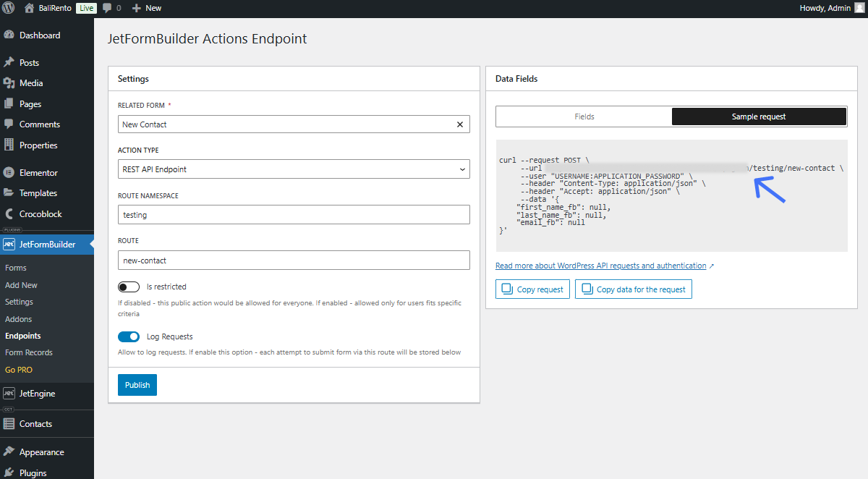This screenshot has height=479, width=868.
Task: Switch to the Fields tab
Action: click(584, 116)
